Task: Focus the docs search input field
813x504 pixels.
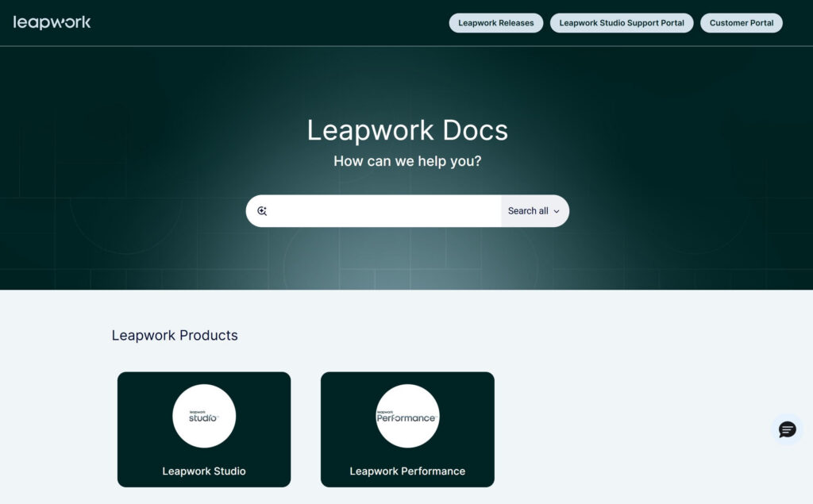Action: (385, 211)
